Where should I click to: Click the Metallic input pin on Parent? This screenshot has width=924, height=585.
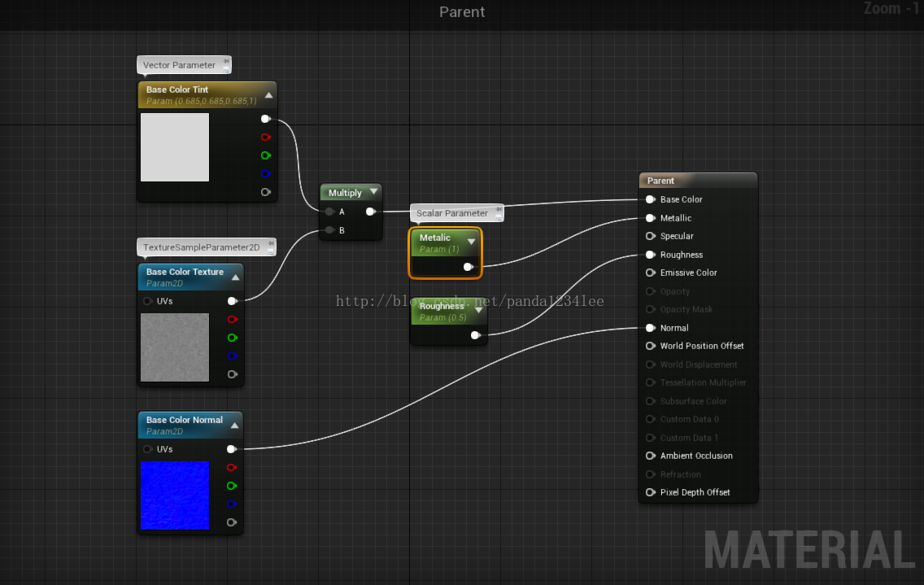click(651, 218)
